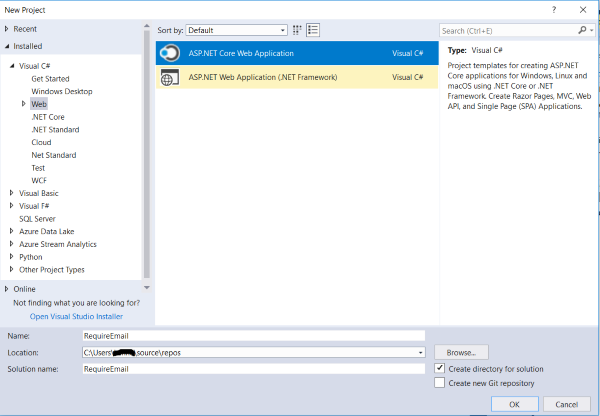Click tree scrollbar up arrow
Viewport: 600px width, 416px height.
[147, 26]
